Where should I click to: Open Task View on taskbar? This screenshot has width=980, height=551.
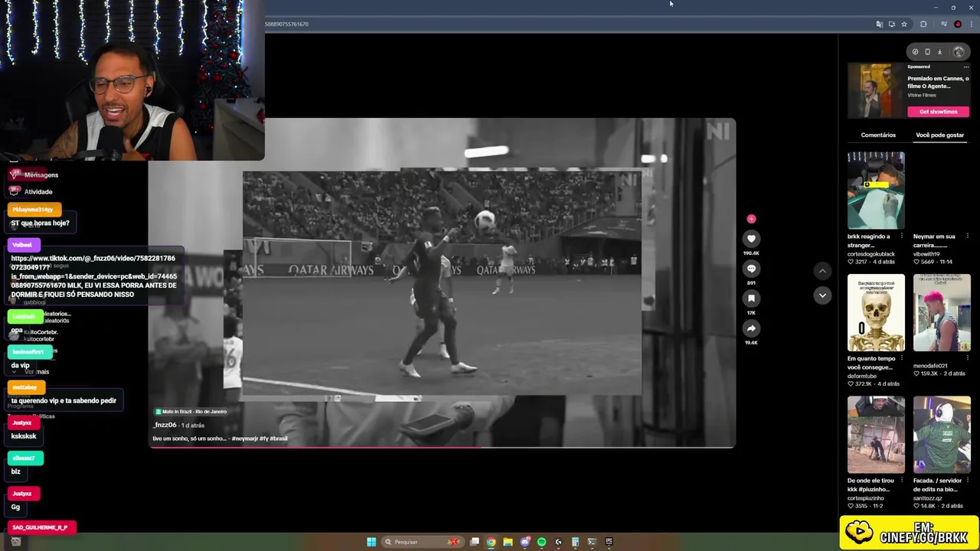pyautogui.click(x=475, y=542)
